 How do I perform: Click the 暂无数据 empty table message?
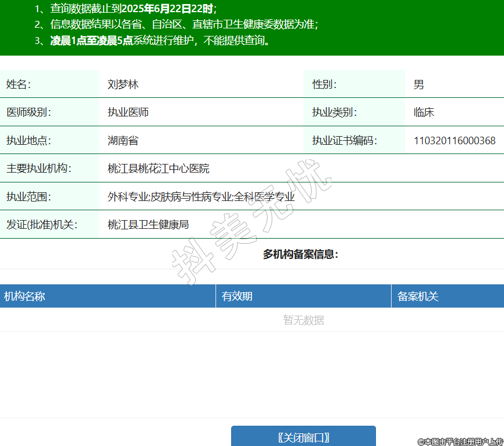(303, 320)
